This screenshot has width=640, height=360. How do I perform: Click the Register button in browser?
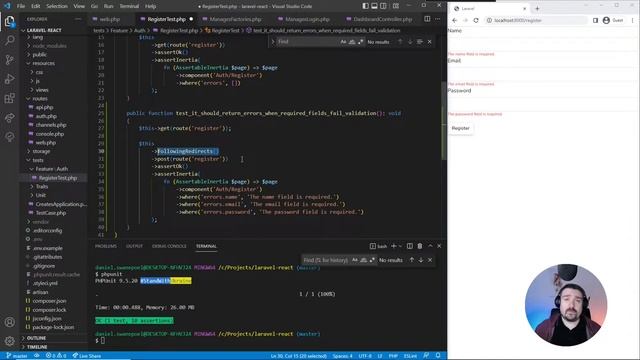point(460,128)
